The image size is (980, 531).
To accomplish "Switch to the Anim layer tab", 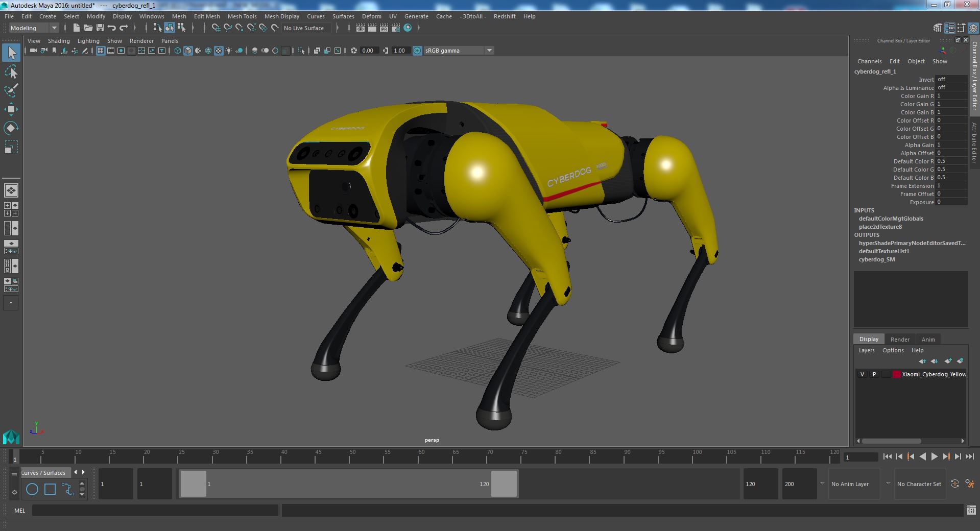I will coord(928,340).
